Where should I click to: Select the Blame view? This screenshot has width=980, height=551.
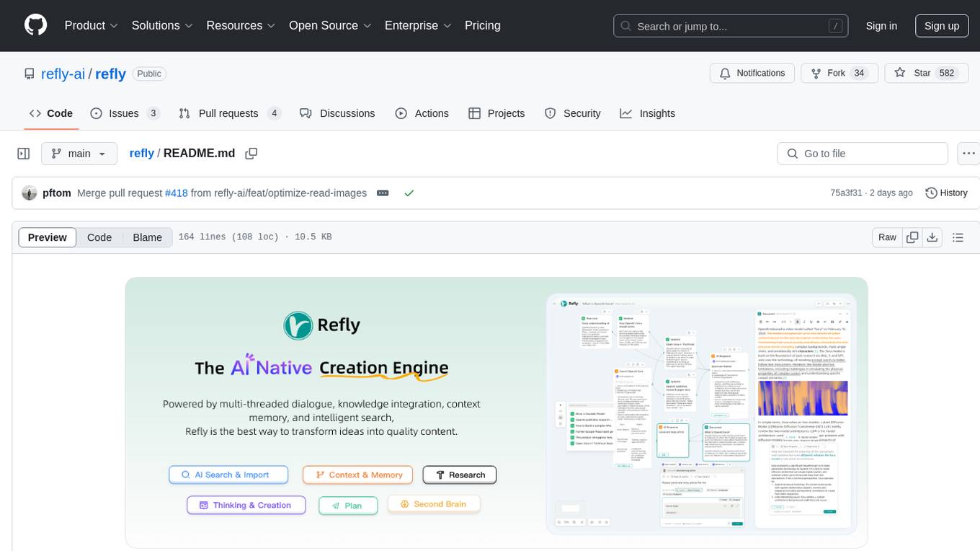click(x=147, y=237)
